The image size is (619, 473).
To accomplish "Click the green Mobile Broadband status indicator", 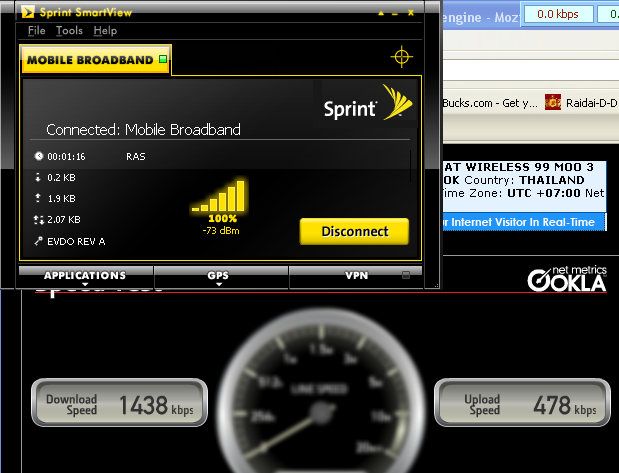I will tap(163, 59).
